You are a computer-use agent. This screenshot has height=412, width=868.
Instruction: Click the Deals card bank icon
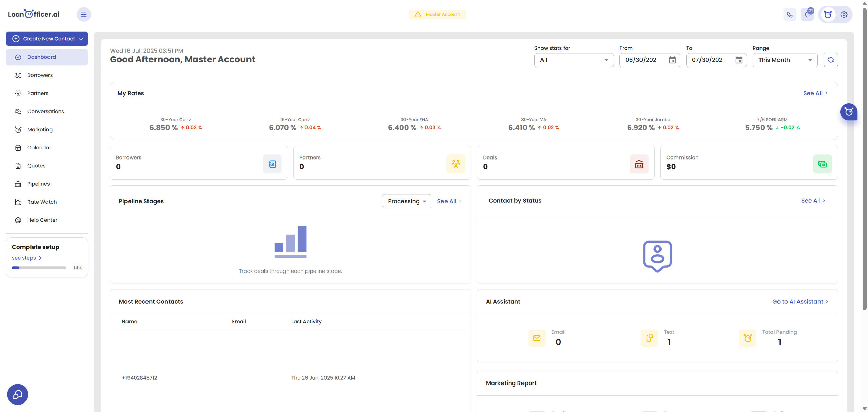coord(639,164)
